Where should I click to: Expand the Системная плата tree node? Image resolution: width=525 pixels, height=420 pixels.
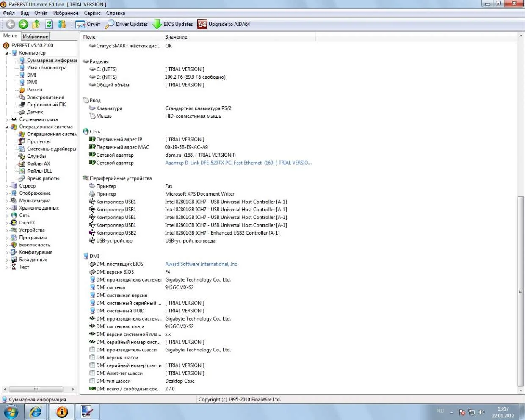[x=7, y=120]
